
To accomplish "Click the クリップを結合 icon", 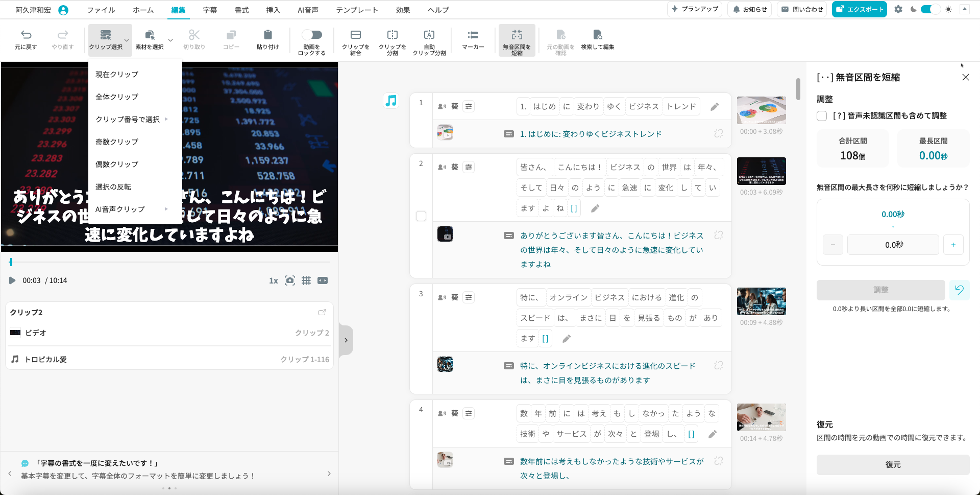I will coord(356,35).
